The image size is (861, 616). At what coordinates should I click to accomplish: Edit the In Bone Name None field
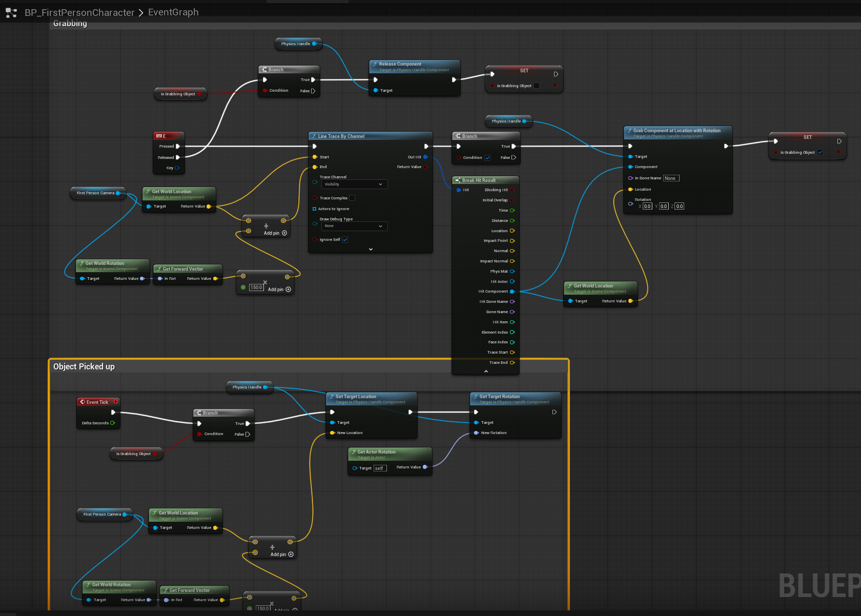[x=671, y=178]
